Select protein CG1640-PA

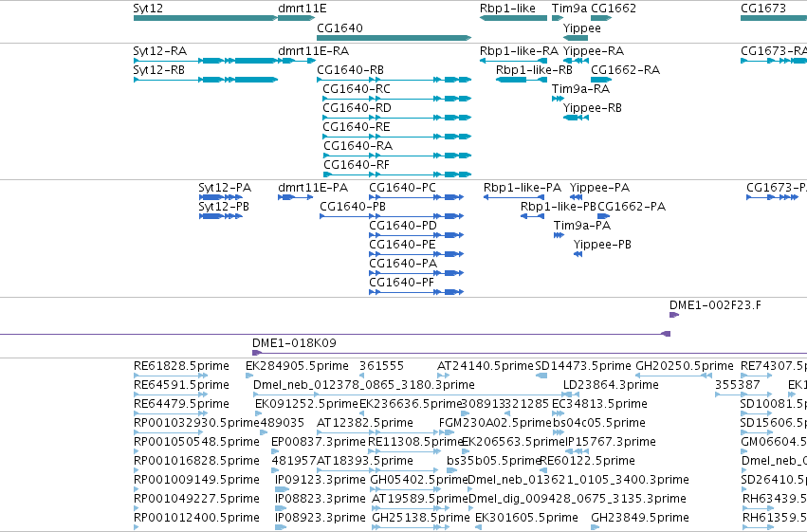pos(416,274)
